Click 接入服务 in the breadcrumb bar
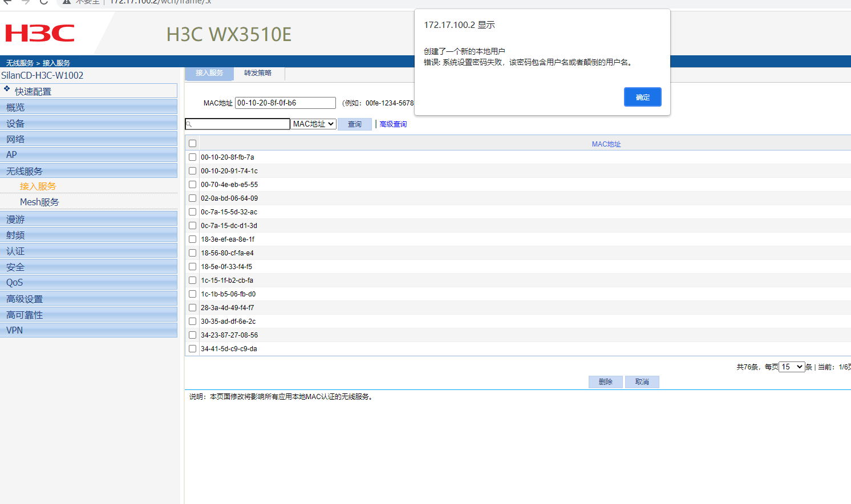 [x=56, y=63]
